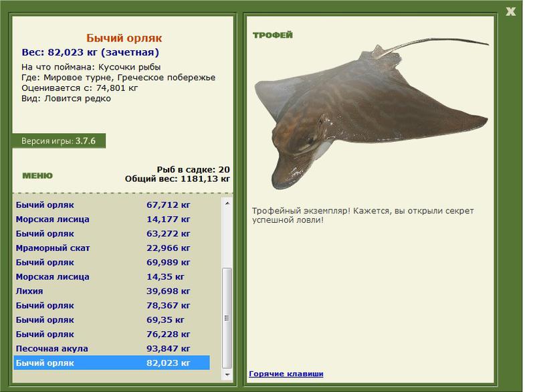Select Мраморный скат 22,966 кг entry

pyautogui.click(x=112, y=248)
